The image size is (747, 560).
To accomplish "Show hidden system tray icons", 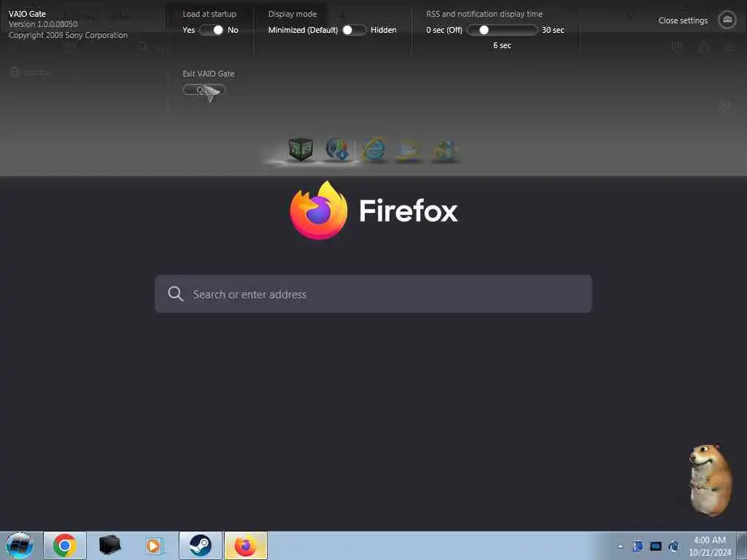I will click(x=620, y=546).
